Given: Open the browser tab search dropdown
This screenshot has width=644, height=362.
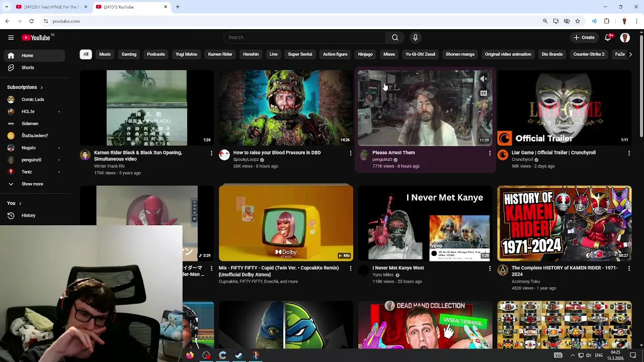Looking at the screenshot, I should [7, 7].
